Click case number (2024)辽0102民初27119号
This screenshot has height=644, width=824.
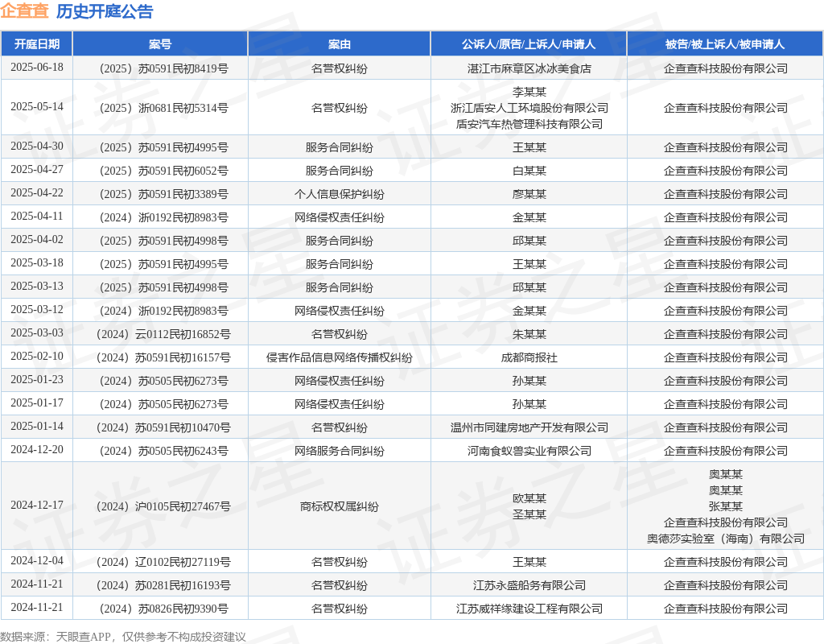[x=163, y=562]
